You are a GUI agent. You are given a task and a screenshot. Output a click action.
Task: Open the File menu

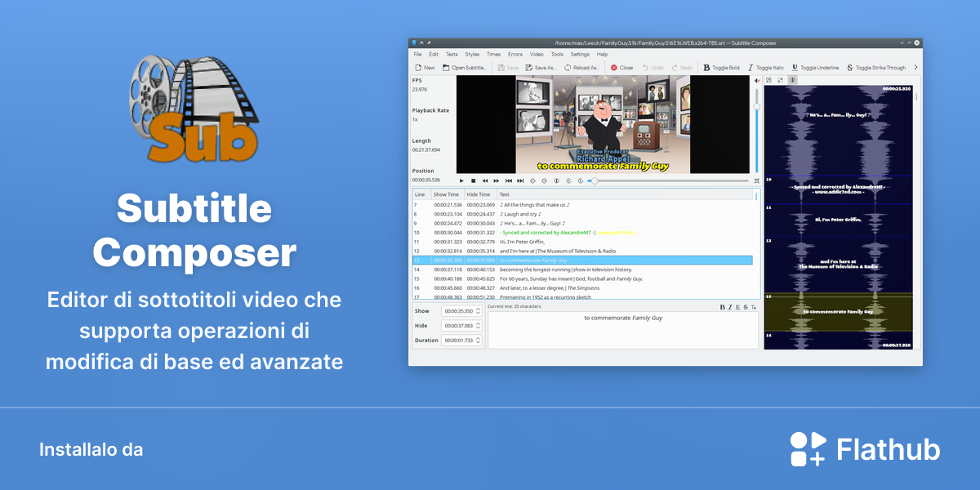417,54
